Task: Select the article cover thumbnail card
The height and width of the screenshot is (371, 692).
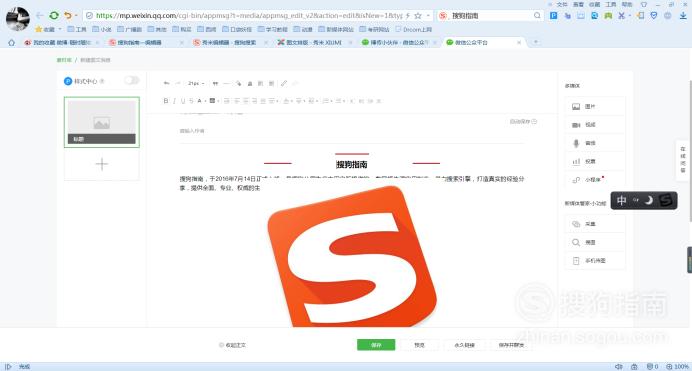Action: coord(102,122)
